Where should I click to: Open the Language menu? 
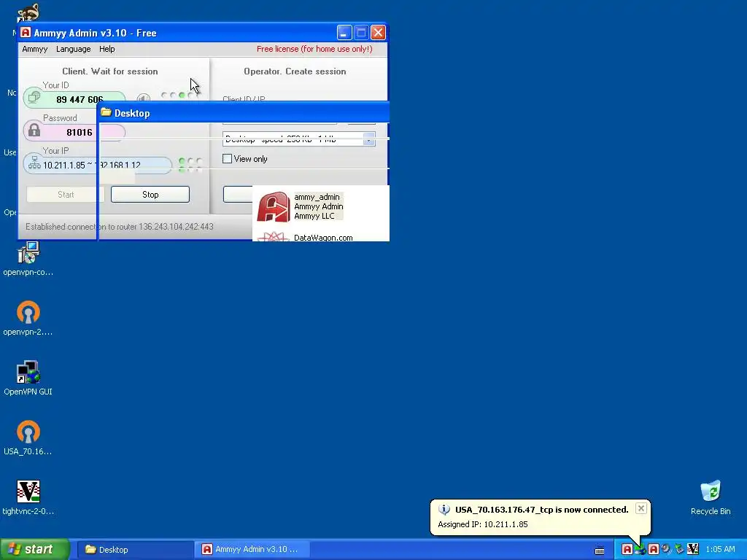click(x=74, y=49)
